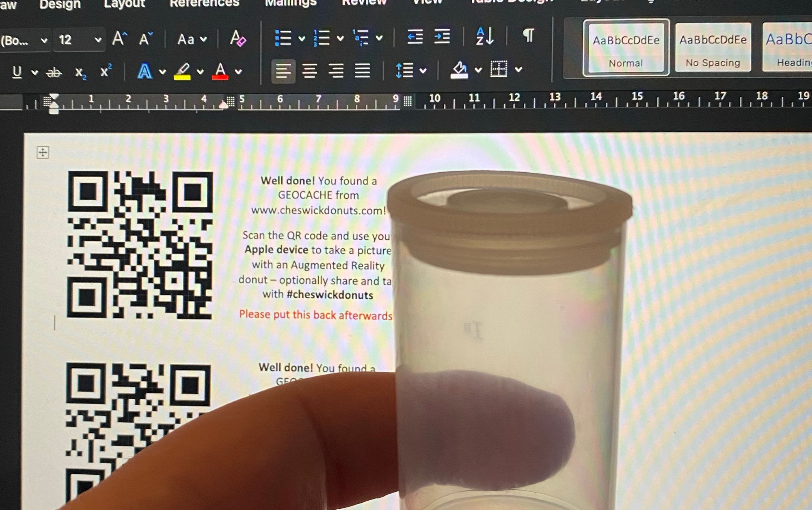Align text left
812x510 pixels.
283,72
